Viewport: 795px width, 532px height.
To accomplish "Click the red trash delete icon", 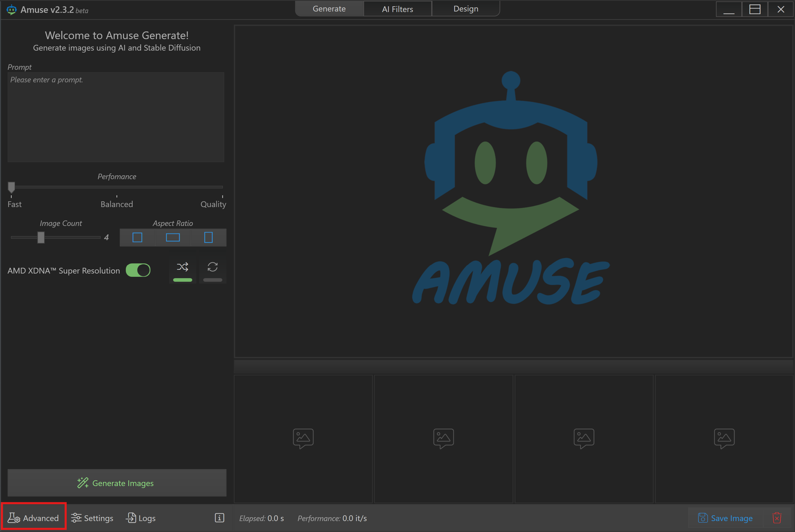I will [777, 518].
